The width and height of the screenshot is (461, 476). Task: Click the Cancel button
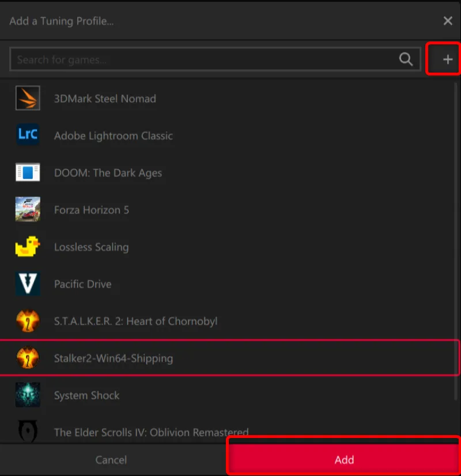tap(111, 460)
